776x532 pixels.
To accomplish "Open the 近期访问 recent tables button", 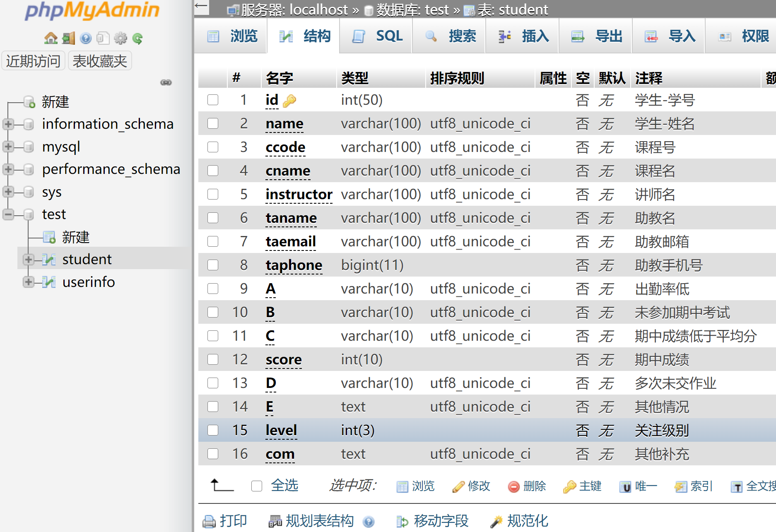I will (x=34, y=61).
